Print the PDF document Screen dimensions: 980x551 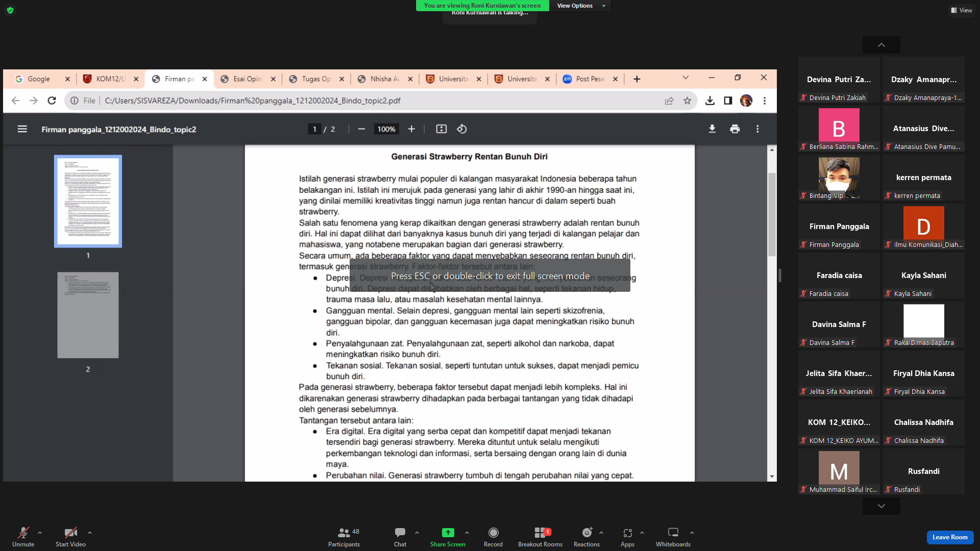(x=735, y=129)
